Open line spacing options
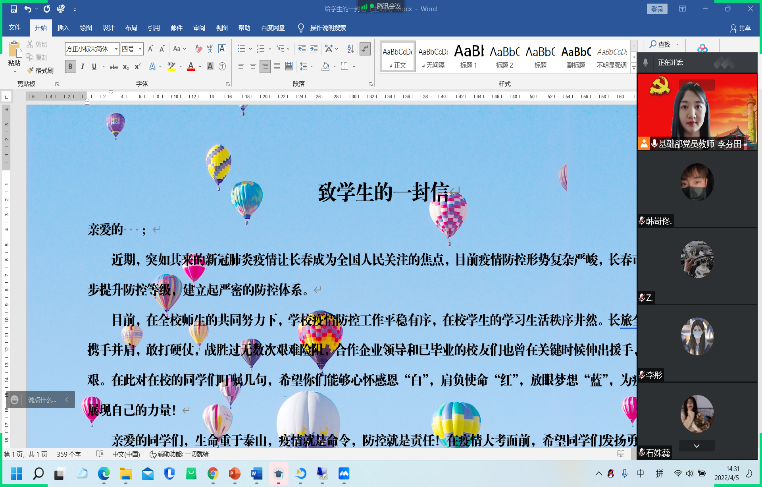 click(x=304, y=66)
